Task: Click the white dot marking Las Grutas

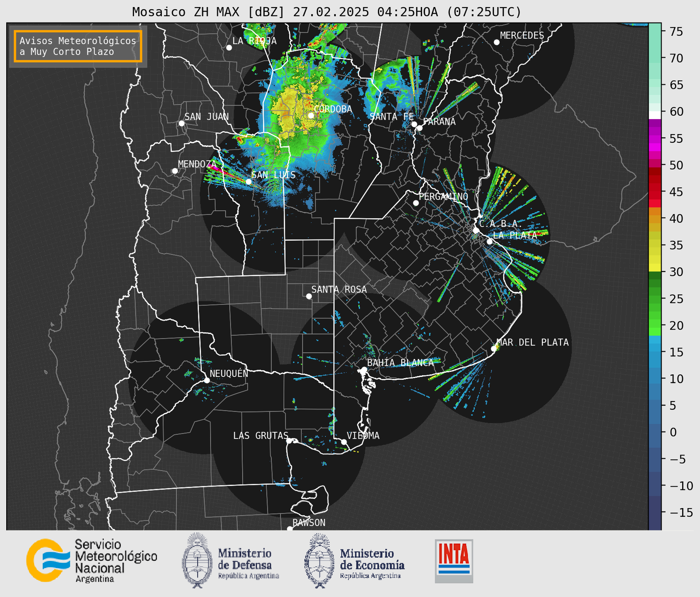Action: pos(289,440)
